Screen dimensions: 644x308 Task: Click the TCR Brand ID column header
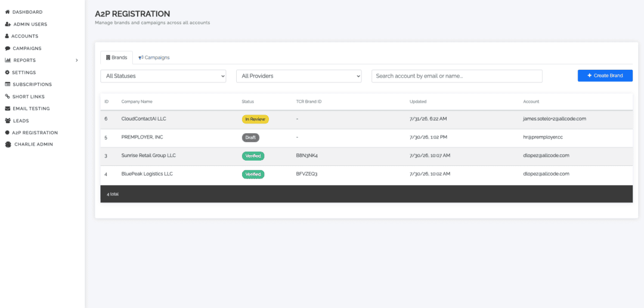[308, 101]
